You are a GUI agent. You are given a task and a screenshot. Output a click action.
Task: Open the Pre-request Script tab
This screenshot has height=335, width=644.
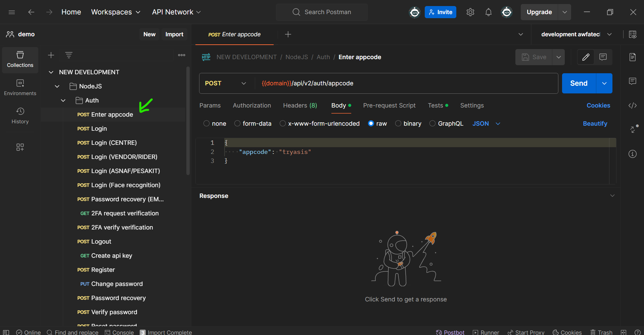pos(389,106)
